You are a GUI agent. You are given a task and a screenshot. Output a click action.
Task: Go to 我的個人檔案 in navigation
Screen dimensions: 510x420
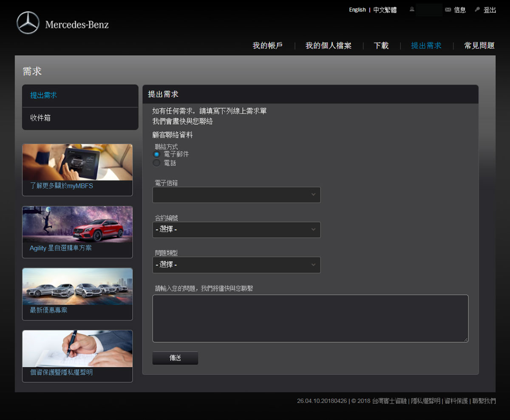click(329, 46)
